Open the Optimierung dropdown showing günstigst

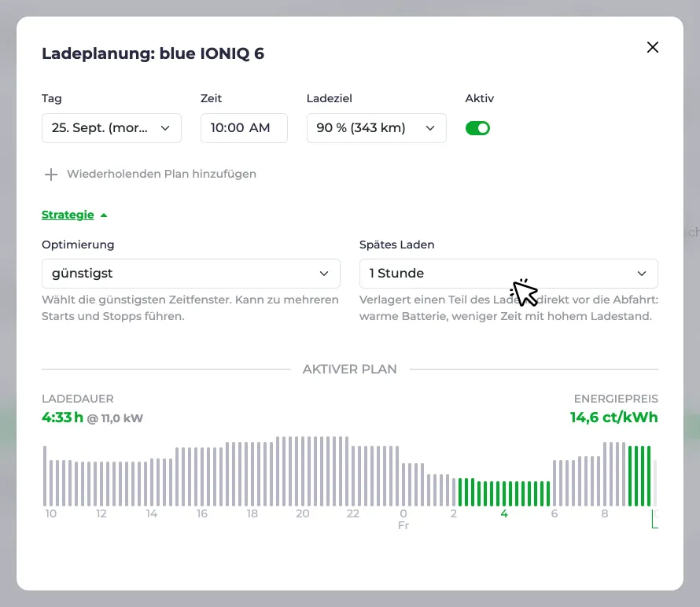(191, 273)
